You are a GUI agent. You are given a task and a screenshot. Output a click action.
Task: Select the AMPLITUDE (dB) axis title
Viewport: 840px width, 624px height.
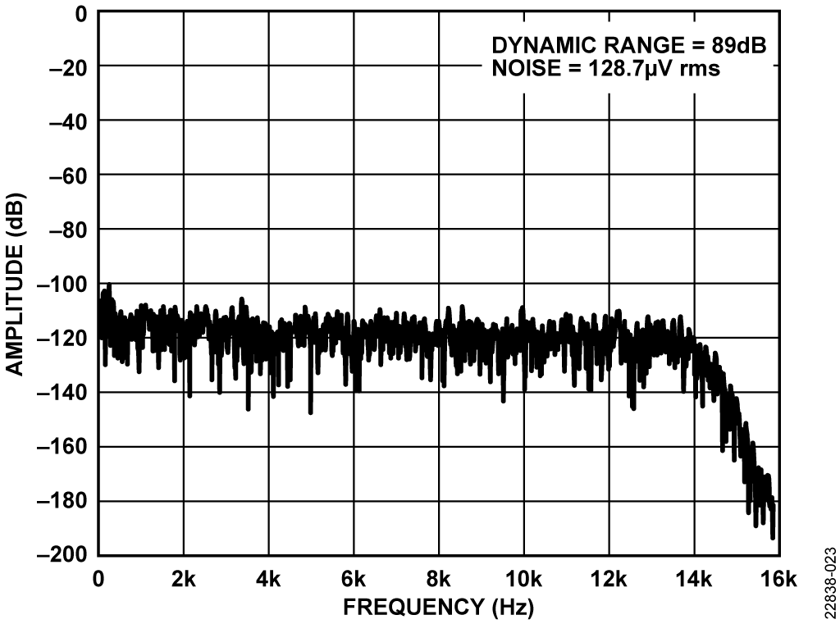pos(15,284)
